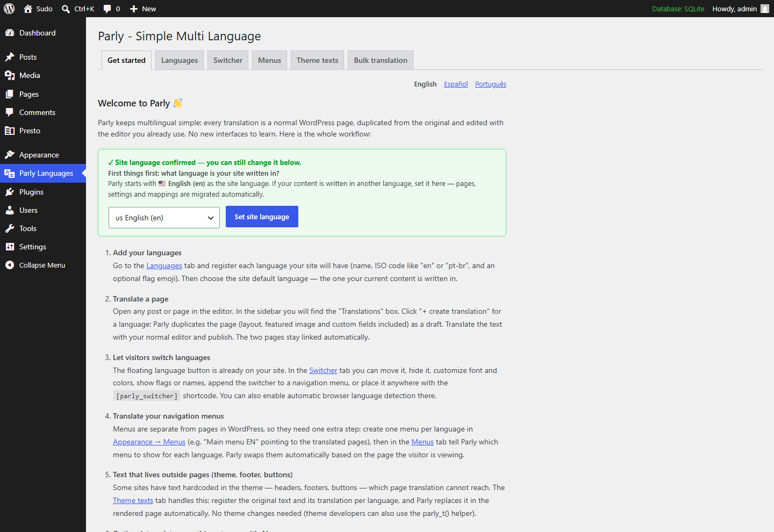
Task: Click the [parly_switcher] shortcode text
Action: [x=147, y=396]
